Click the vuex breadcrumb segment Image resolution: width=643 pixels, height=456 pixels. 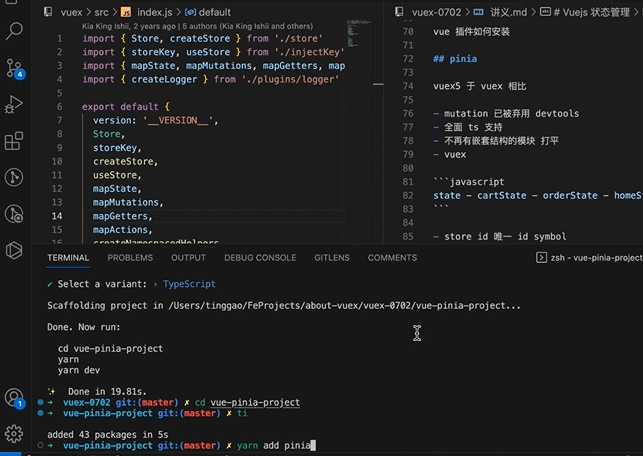(71, 12)
